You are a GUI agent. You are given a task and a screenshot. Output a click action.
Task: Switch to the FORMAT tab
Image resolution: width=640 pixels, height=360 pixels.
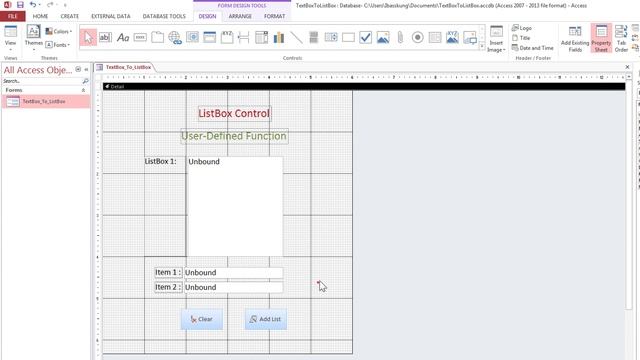click(x=274, y=16)
